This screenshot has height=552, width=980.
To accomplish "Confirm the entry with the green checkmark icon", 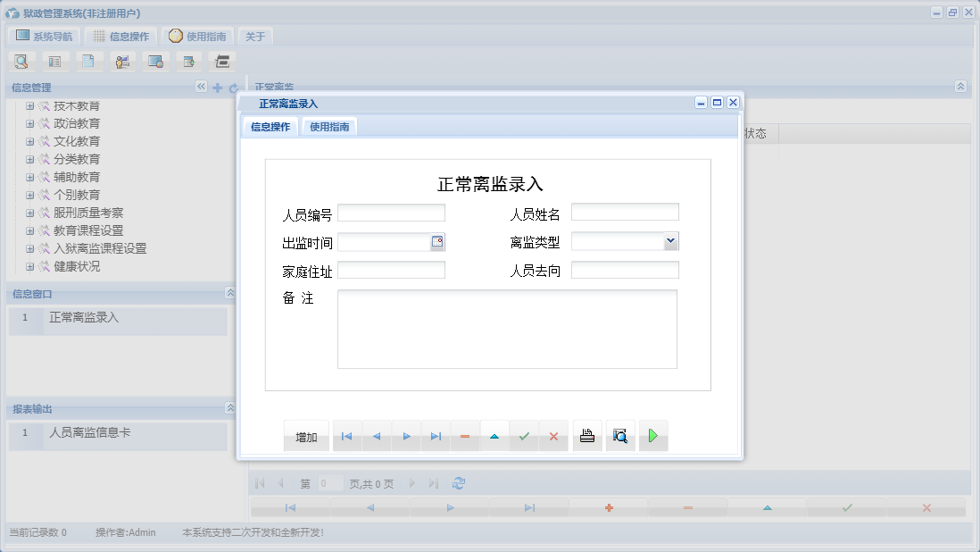I will pyautogui.click(x=524, y=435).
